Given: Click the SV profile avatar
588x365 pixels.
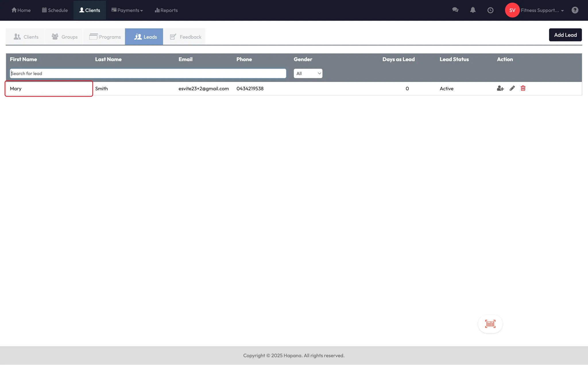Looking at the screenshot, I should [512, 10].
